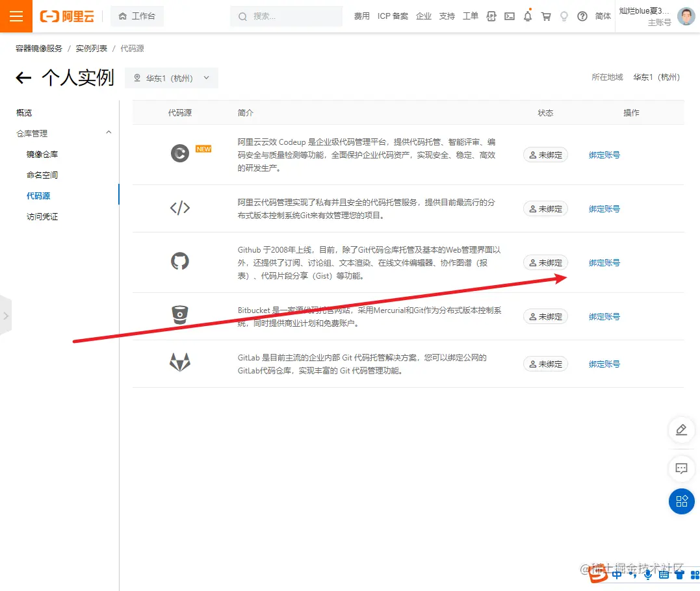Click the NEW badge next to Codeup
Viewport: 700px width, 591px height.
click(x=203, y=149)
